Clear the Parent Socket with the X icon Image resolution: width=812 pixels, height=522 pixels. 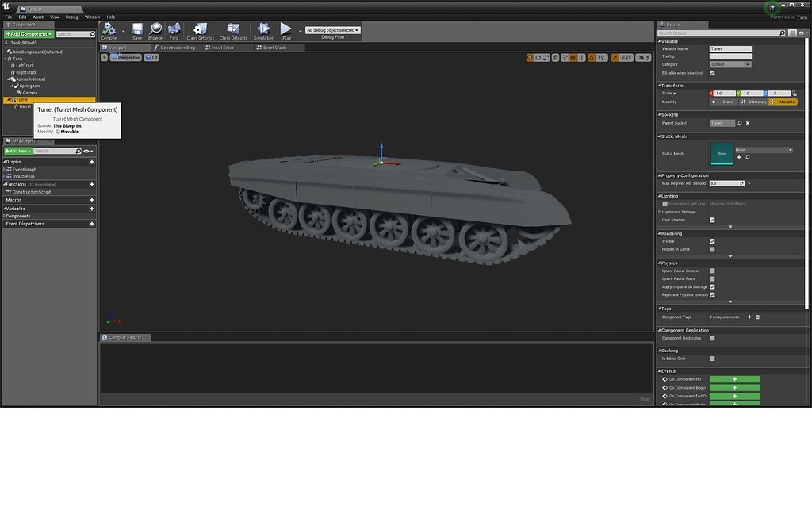pos(747,123)
